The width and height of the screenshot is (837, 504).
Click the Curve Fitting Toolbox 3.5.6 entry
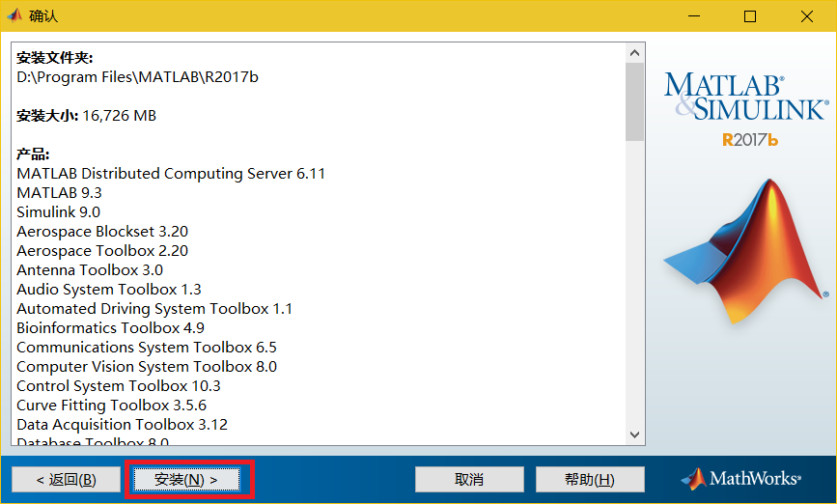point(111,406)
